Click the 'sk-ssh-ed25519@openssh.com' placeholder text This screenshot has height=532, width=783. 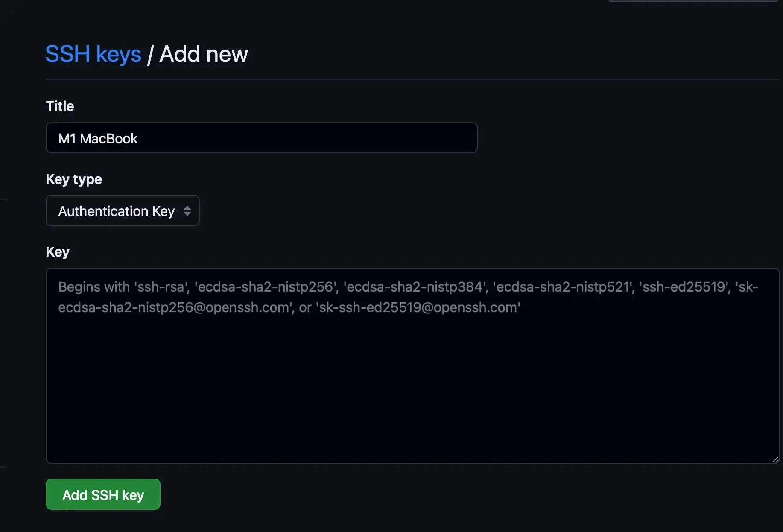pos(418,307)
